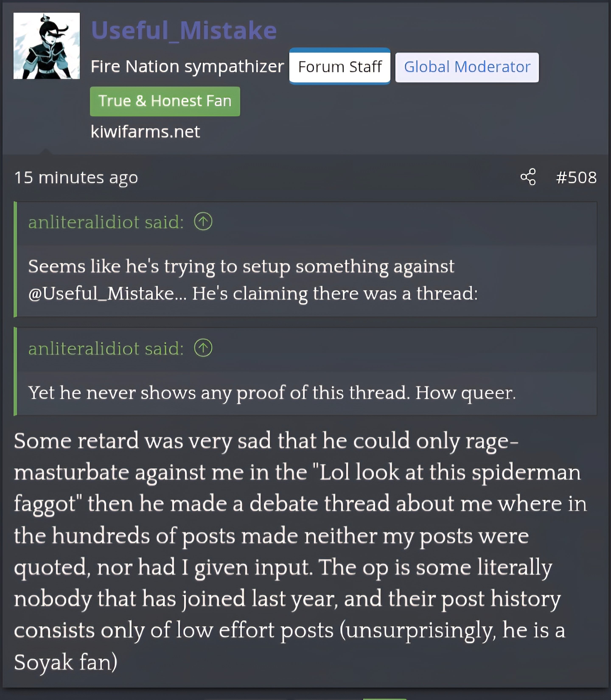
Task: Jump to the first quoted post via its arrow icon
Action: 203,222
